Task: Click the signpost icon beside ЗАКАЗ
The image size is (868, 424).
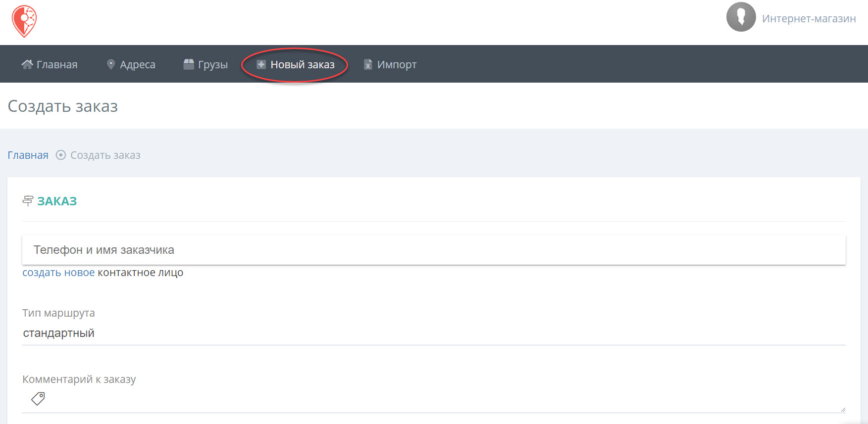Action: pos(28,200)
